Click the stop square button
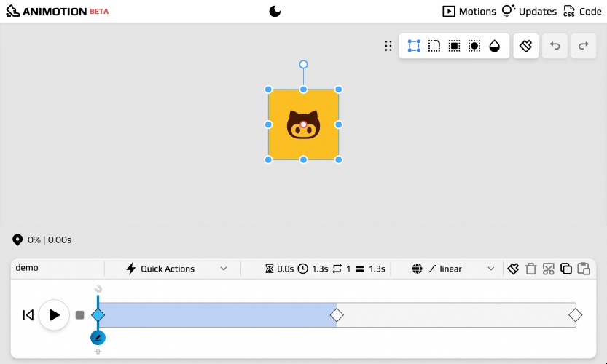607x364 pixels. 79,315
